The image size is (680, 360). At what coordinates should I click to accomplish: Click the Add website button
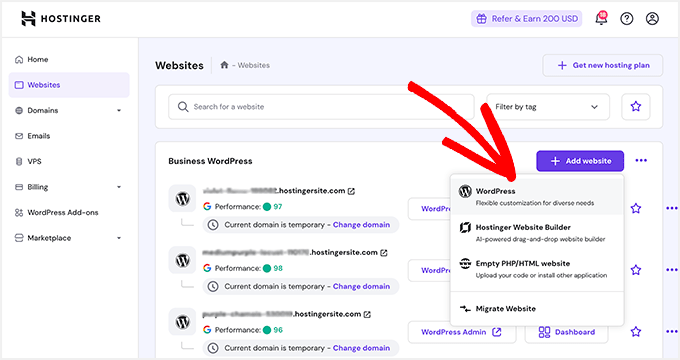click(580, 161)
